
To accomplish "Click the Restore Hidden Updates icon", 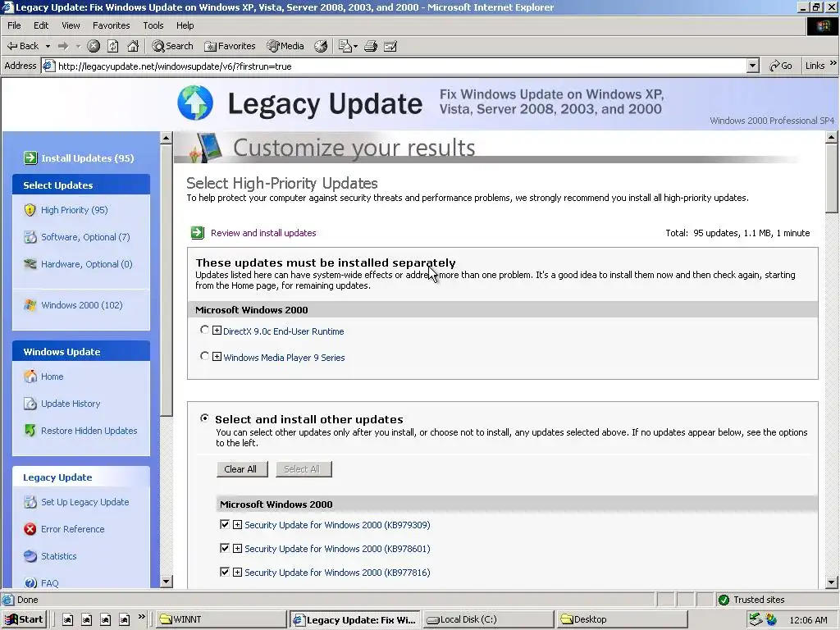I will pos(30,430).
